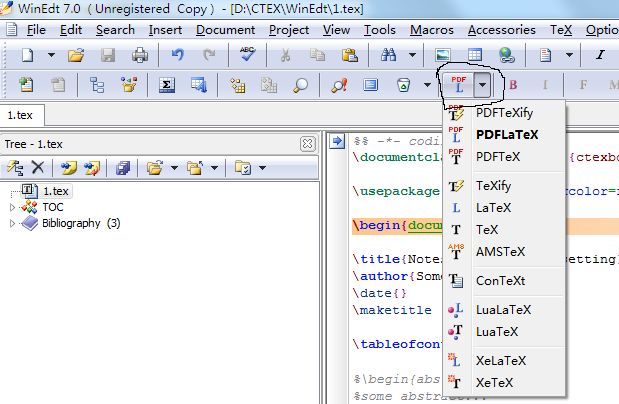This screenshot has width=619, height=404.
Task: Open the dropdown arrow next to page icon
Action: click(569, 55)
